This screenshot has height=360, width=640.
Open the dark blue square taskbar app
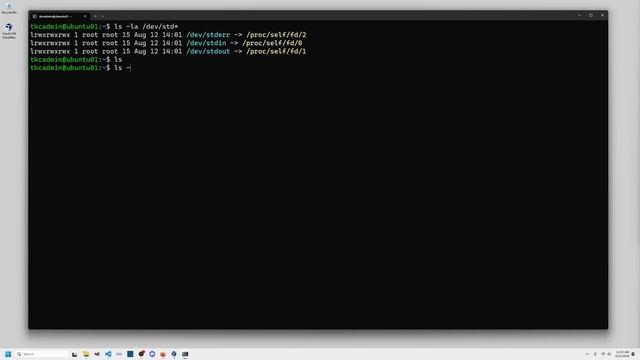coord(130,354)
